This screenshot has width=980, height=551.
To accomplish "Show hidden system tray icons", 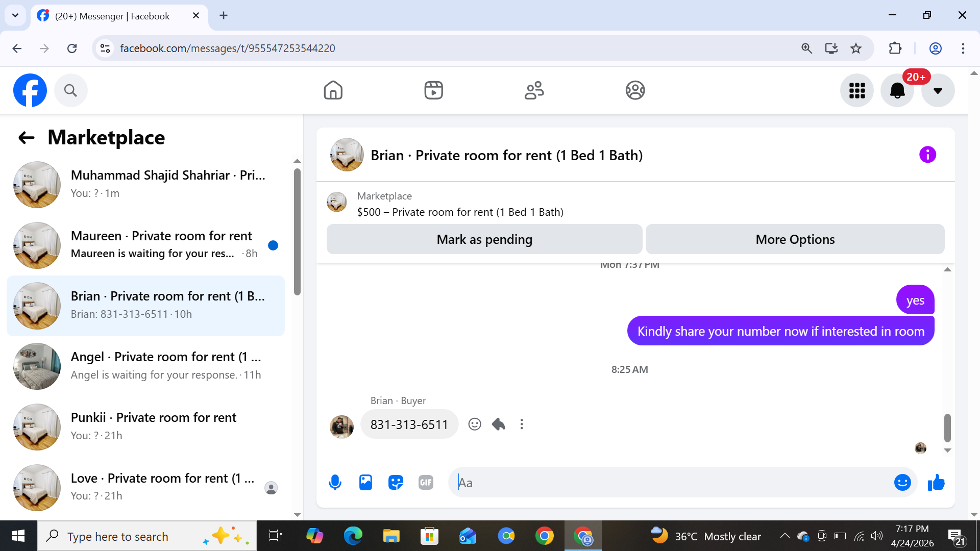I will 785,536.
